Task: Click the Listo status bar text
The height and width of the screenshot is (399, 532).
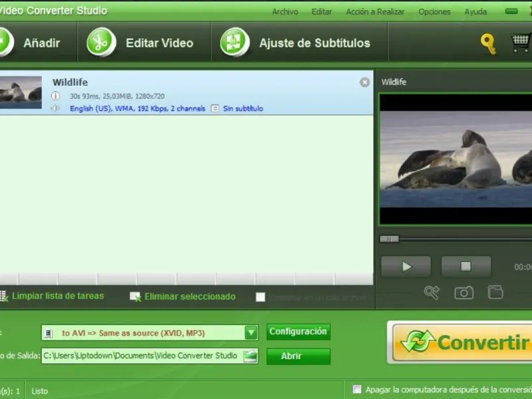Action: coord(40,391)
